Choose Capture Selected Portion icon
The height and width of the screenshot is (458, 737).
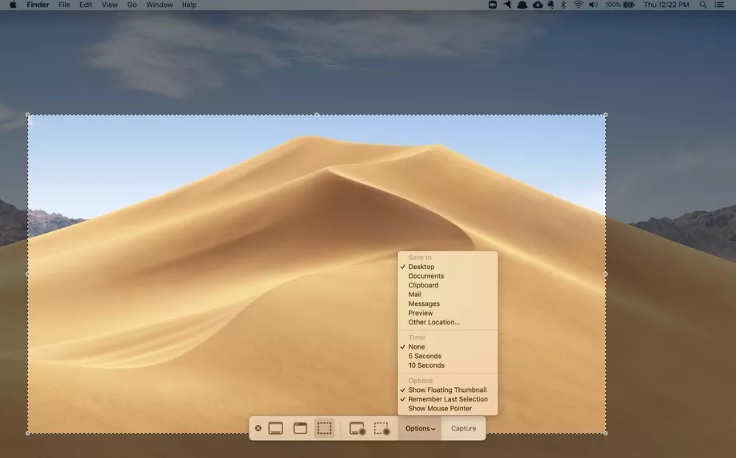[x=324, y=428]
